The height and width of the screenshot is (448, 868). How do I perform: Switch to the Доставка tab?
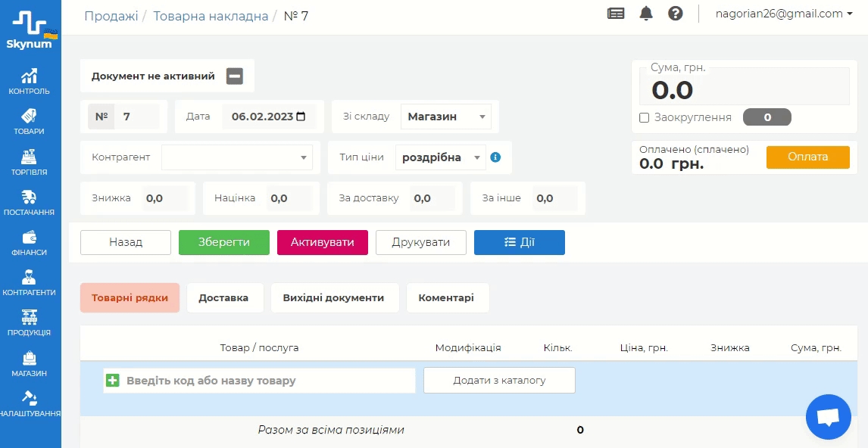[x=223, y=297]
